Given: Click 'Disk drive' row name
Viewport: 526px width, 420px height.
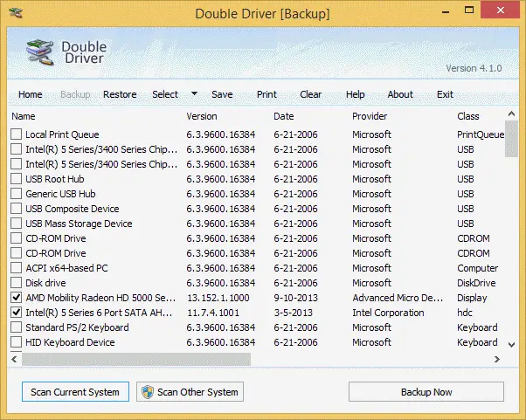Looking at the screenshot, I should point(45,283).
